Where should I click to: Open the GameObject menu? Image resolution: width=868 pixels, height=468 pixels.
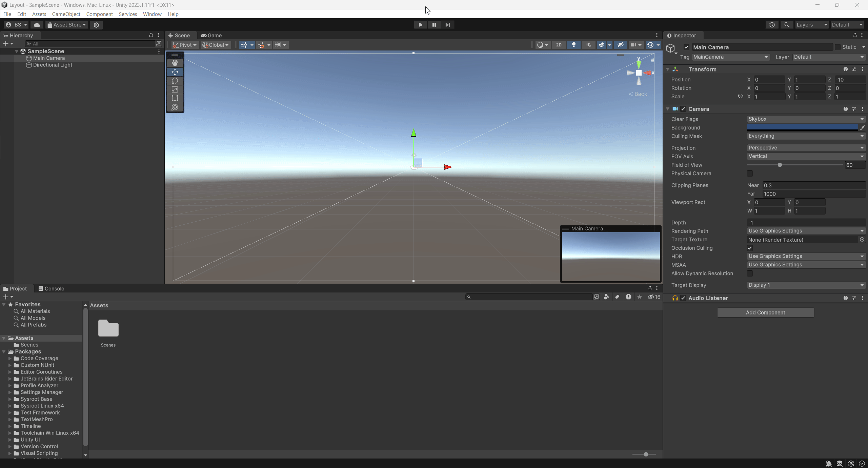point(66,14)
